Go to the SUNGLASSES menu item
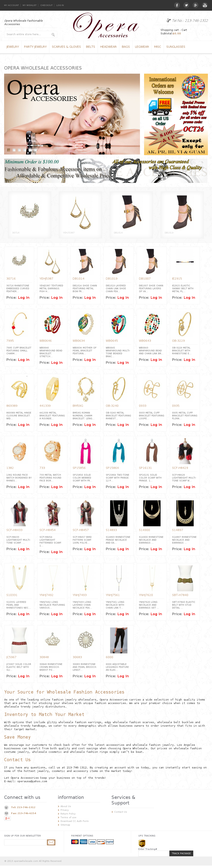This screenshot has height=868, width=212. coord(176,47)
